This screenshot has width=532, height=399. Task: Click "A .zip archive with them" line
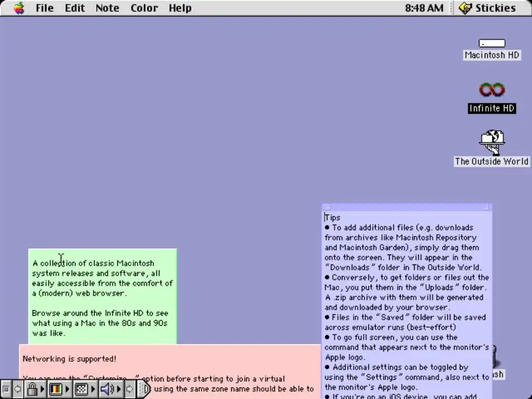click(404, 298)
